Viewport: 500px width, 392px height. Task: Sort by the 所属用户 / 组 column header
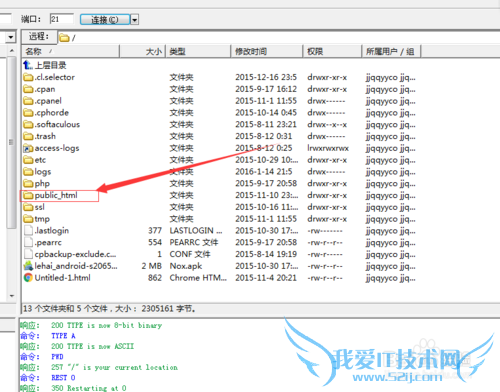pos(391,51)
